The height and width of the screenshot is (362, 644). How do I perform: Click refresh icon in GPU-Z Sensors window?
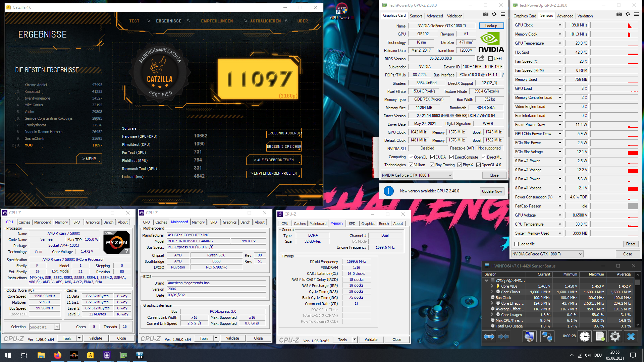click(x=628, y=14)
